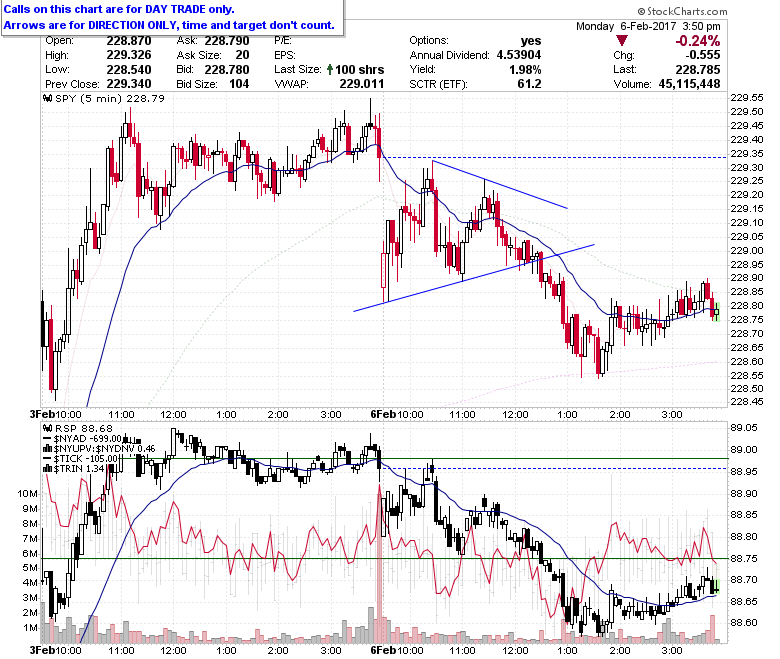Click the line marker beside $NYAD legend
The width and height of the screenshot is (780, 659).
pyautogui.click(x=48, y=438)
